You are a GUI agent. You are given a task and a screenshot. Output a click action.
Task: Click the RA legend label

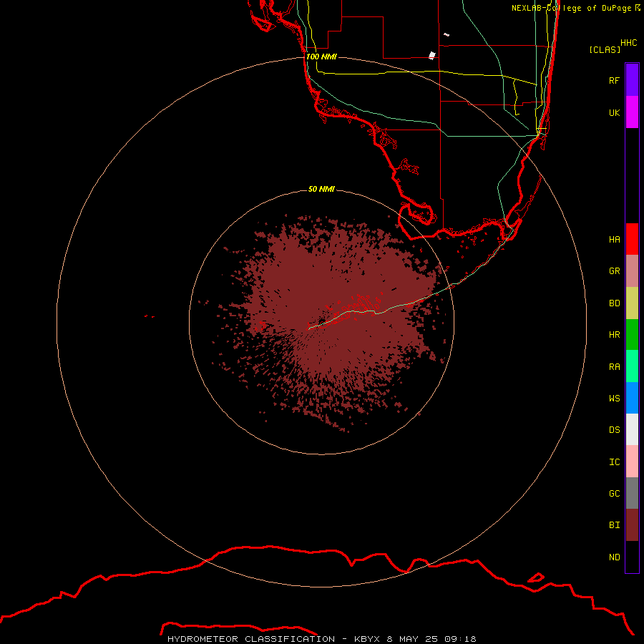[614, 367]
